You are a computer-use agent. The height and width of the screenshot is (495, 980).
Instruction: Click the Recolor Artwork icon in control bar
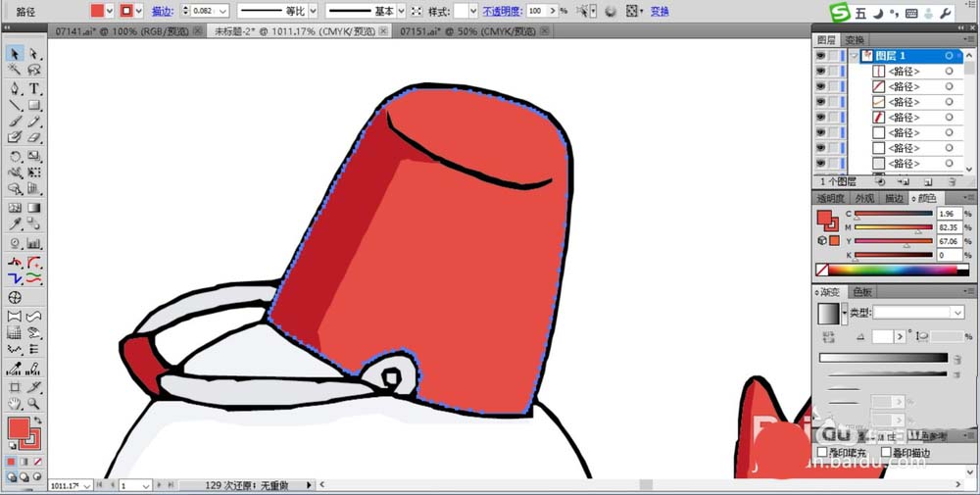(610, 11)
